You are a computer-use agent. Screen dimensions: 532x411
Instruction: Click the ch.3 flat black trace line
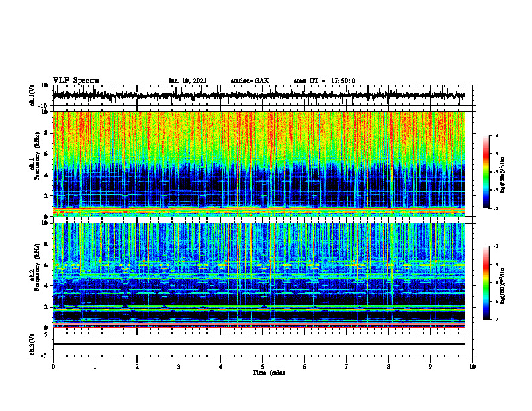[x=259, y=344]
